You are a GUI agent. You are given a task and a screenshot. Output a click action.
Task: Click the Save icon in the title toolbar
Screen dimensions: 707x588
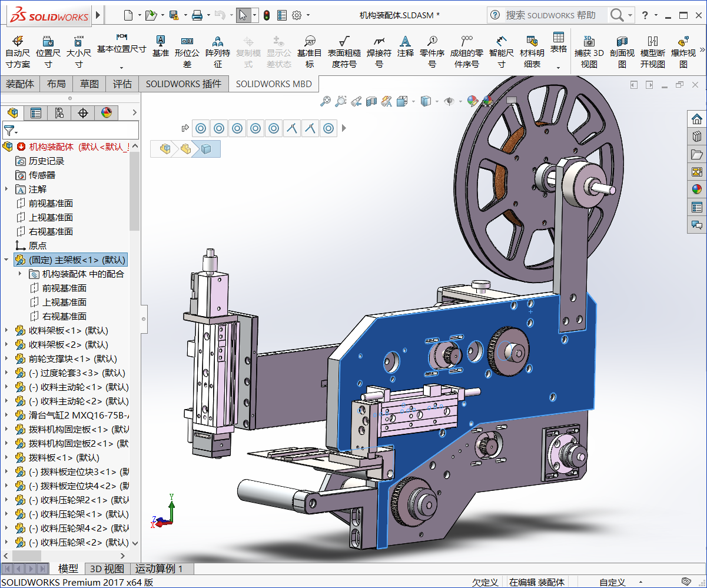click(x=174, y=15)
